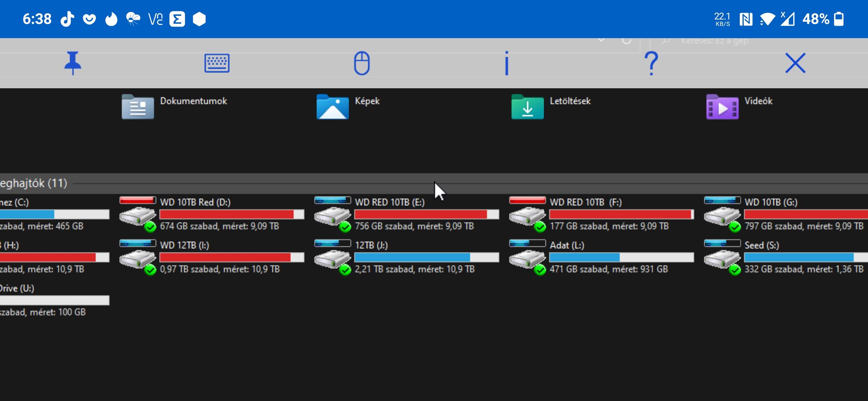Image resolution: width=868 pixels, height=401 pixels.
Task: Open the on-screen keyboard
Action: pyautogui.click(x=217, y=63)
